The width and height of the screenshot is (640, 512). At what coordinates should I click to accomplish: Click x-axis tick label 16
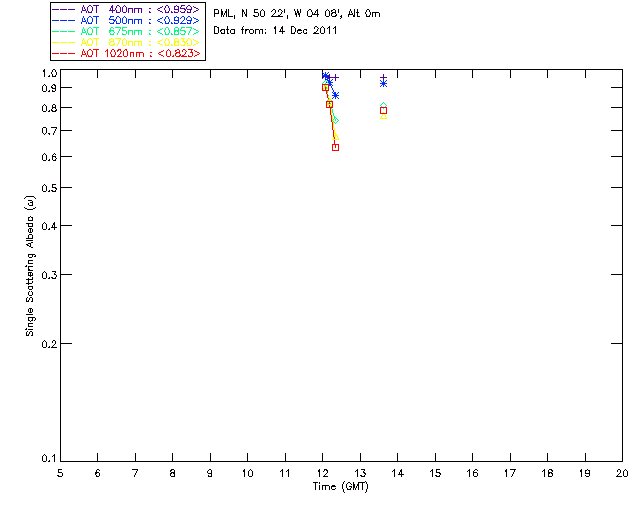point(472,473)
